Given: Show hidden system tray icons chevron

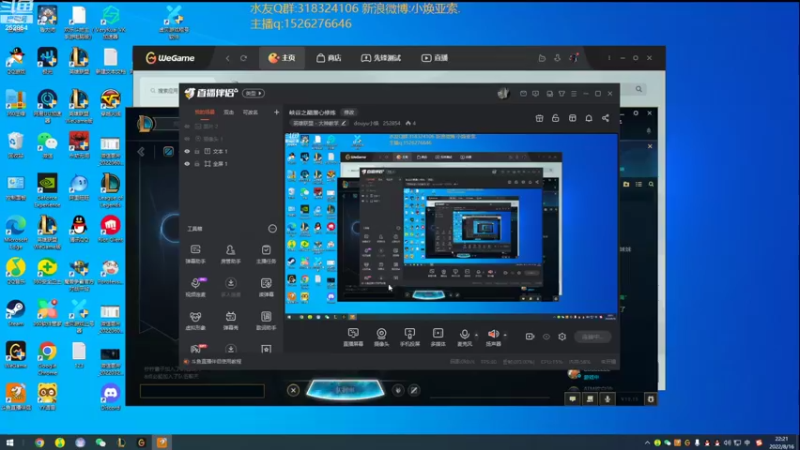Looking at the screenshot, I should click(647, 442).
